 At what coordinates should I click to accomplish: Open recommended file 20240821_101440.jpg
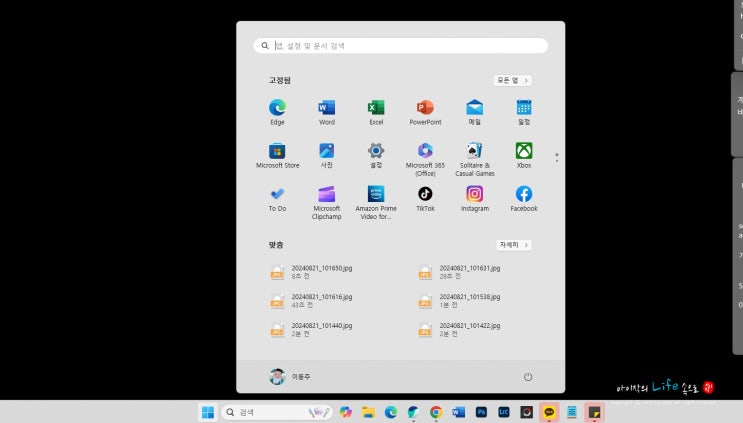click(x=312, y=330)
